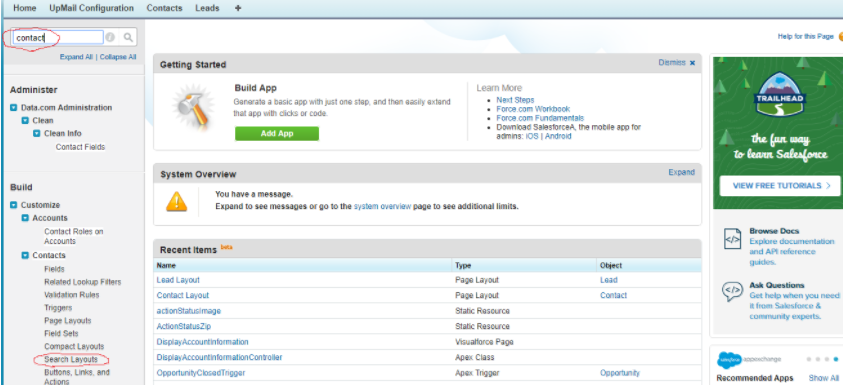Viewport: 847px width, 392px height.
Task: Dismiss the Getting Started panel
Action: tap(677, 63)
